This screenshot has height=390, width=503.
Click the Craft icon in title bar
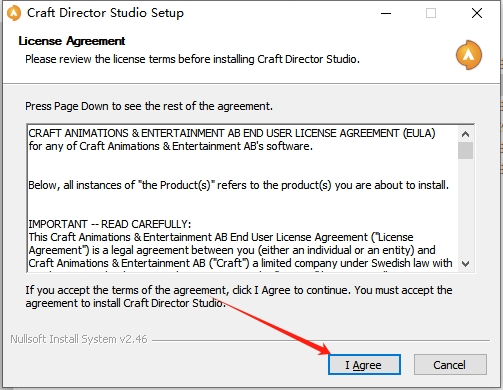pos(14,13)
